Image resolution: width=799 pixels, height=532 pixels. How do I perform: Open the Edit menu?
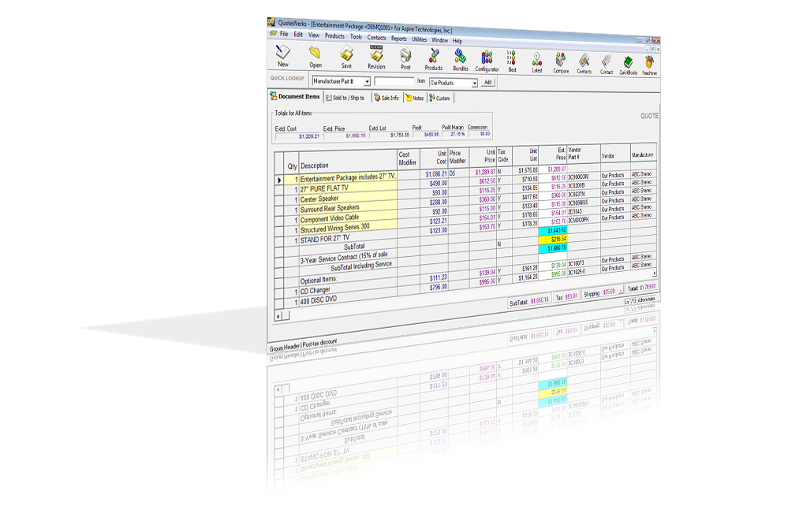click(x=298, y=35)
